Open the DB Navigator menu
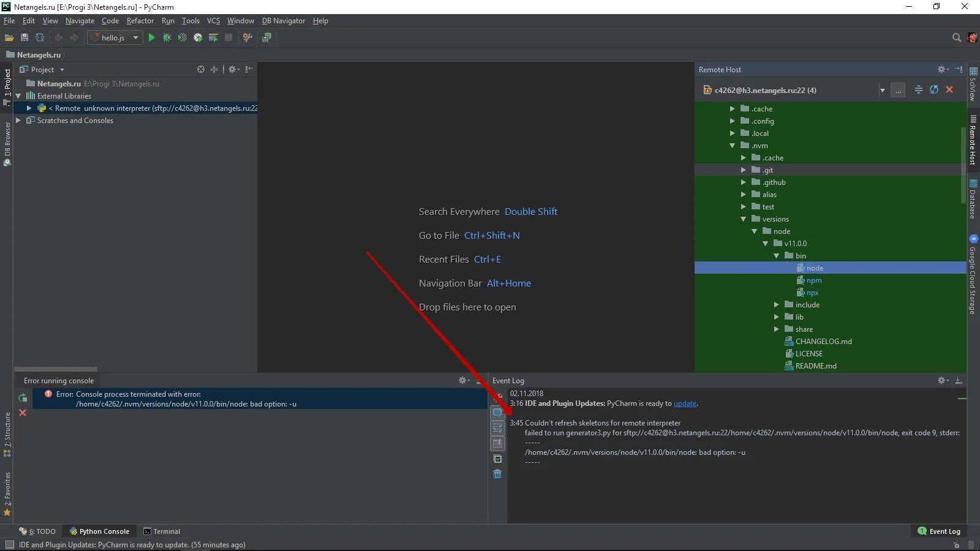Screen dimensions: 980x551 pyautogui.click(x=284, y=21)
